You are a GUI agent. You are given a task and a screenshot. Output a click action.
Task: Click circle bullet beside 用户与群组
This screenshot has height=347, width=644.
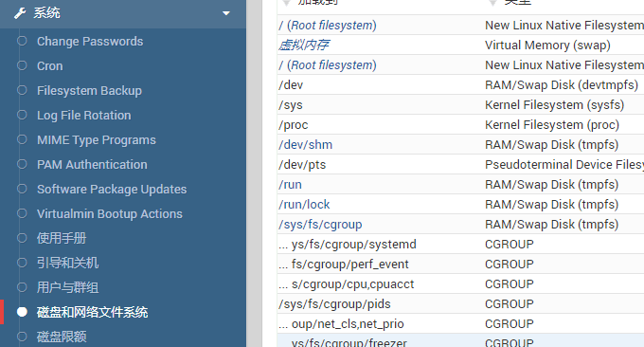pyautogui.click(x=22, y=287)
